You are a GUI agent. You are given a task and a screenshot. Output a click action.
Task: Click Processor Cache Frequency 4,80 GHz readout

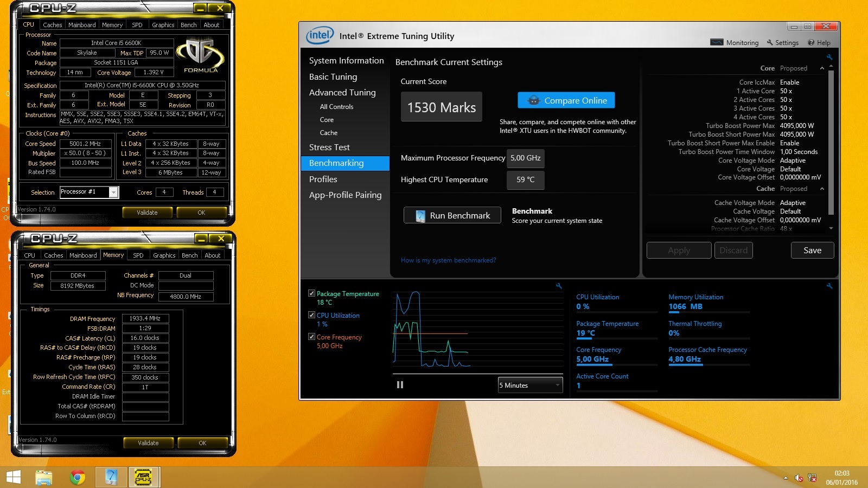[x=685, y=359]
